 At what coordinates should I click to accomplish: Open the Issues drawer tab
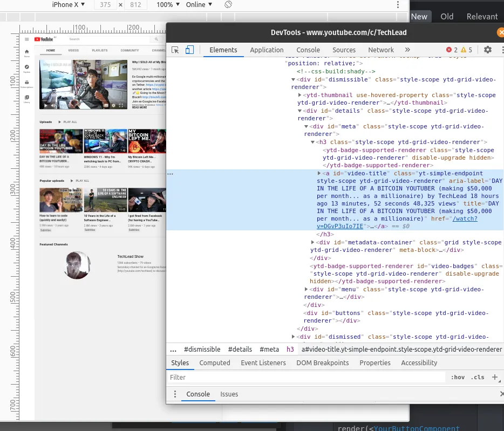pos(229,394)
